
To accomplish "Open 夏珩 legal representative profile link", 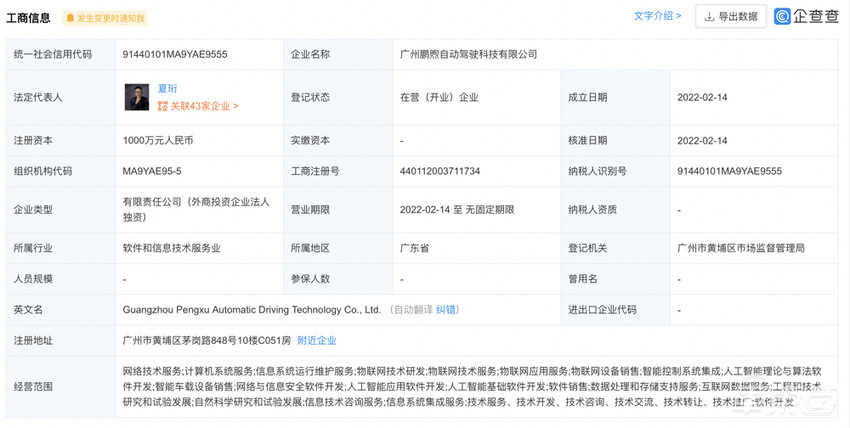I will [168, 88].
